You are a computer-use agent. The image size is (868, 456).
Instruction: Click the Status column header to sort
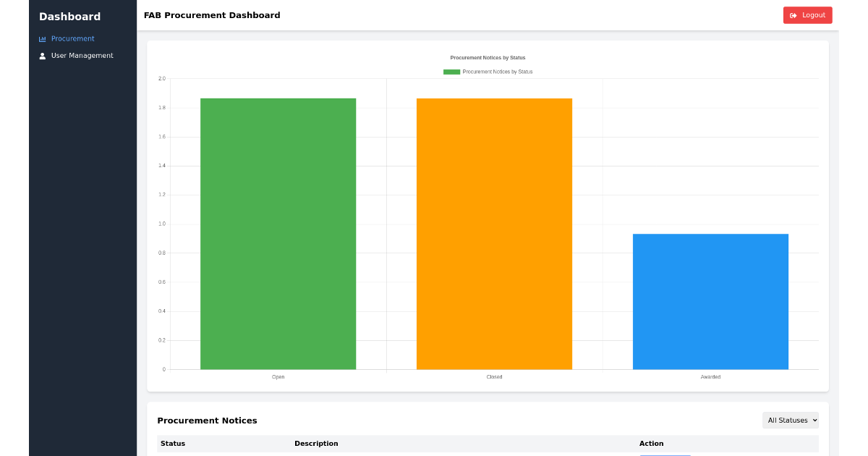(x=173, y=443)
